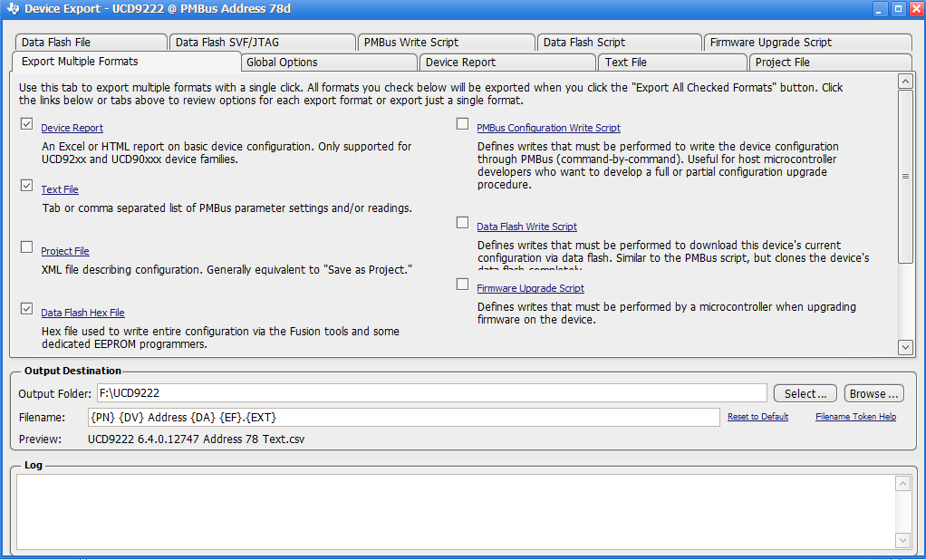Uncheck the Text File checkbox

click(26, 185)
